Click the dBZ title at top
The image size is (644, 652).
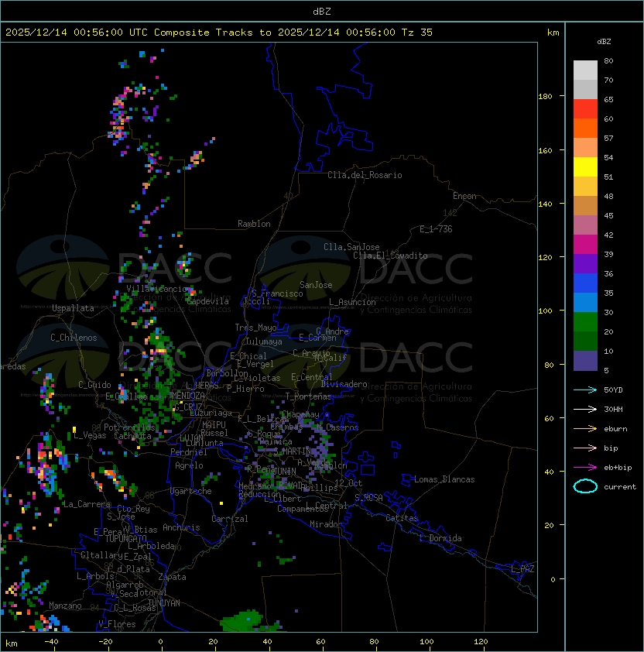(322, 11)
